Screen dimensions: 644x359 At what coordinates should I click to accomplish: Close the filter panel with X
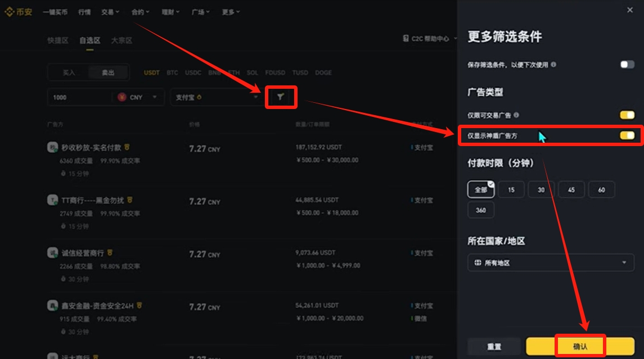coord(630,10)
